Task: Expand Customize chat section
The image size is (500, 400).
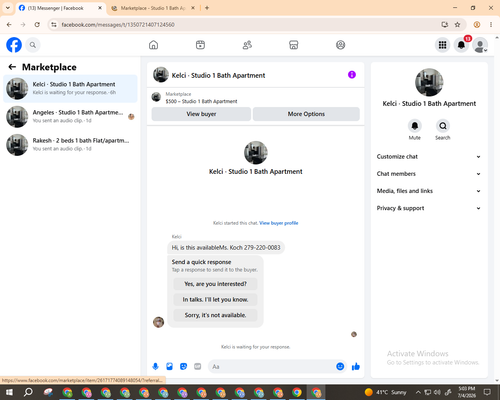Action: 429,157
